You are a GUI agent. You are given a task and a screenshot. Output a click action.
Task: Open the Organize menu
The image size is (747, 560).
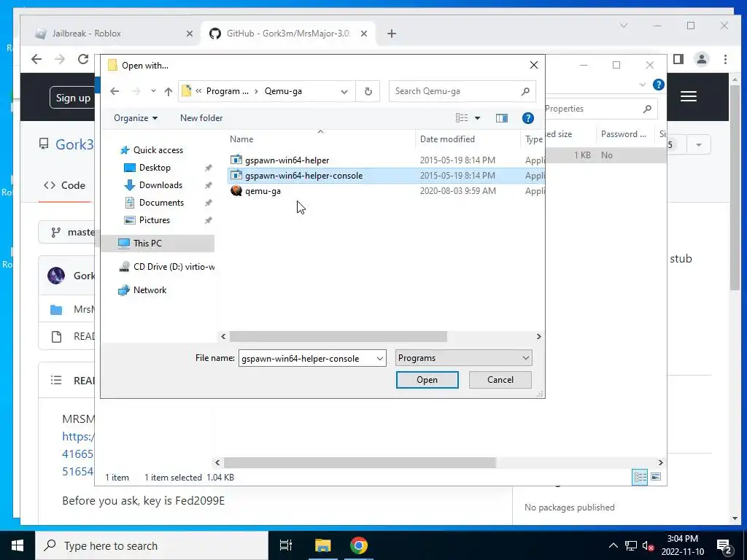pyautogui.click(x=136, y=118)
